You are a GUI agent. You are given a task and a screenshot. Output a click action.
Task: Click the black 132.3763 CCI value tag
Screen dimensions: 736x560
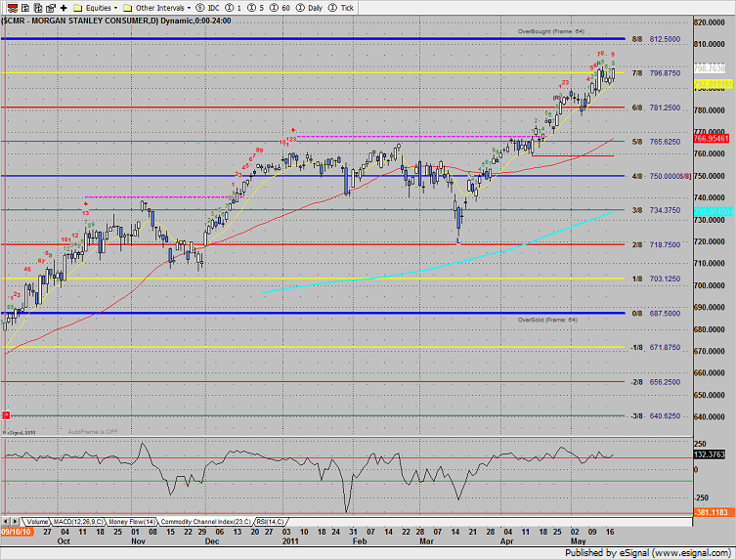[710, 454]
